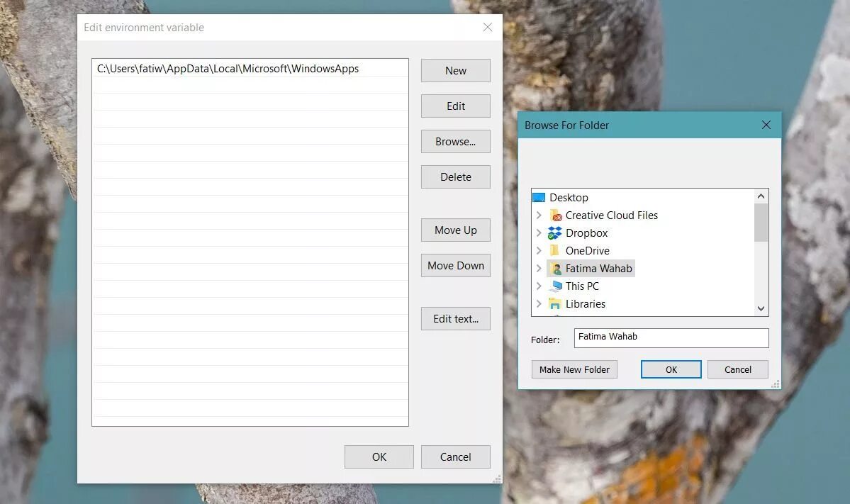Click the Libraries folder icon

click(555, 304)
